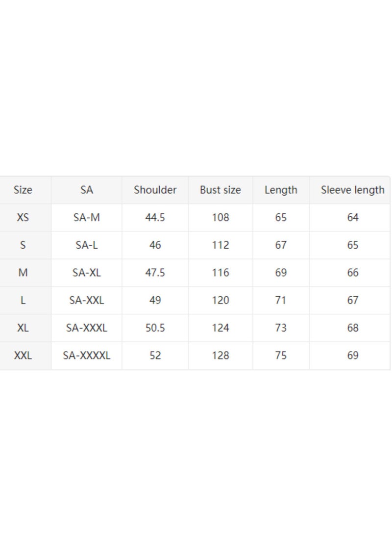
Task: Click the length value 75
Action: point(281,356)
